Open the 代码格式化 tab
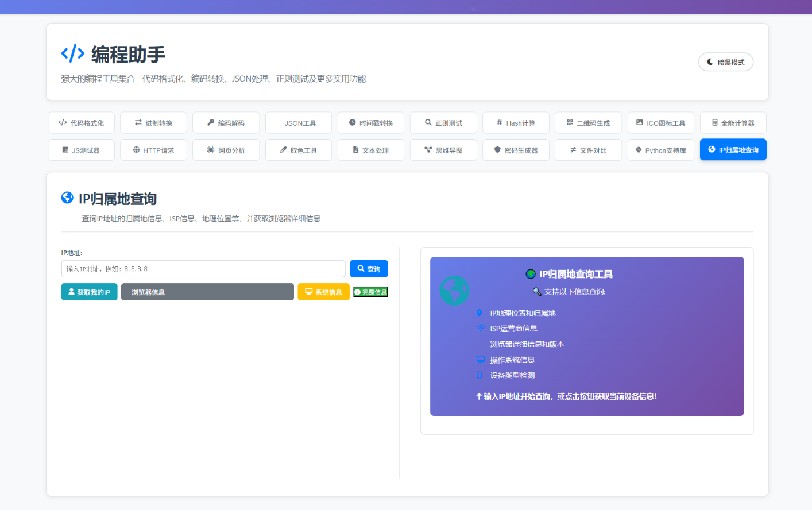 81,123
